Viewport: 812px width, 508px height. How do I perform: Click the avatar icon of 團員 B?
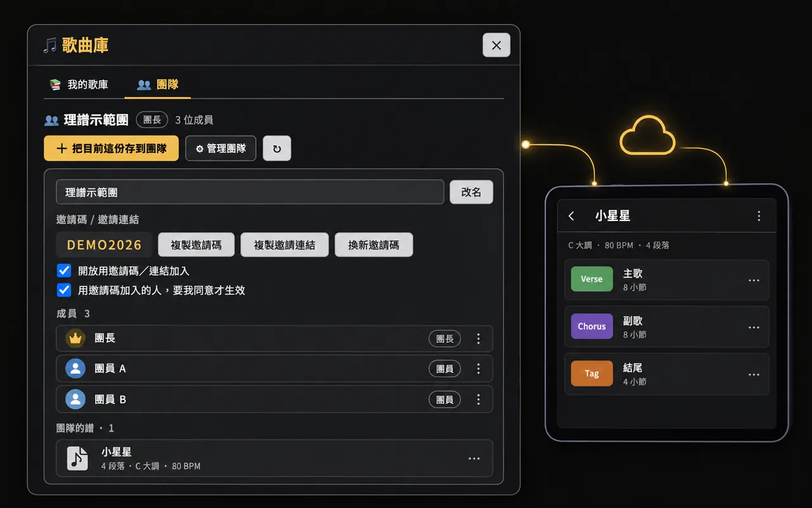click(75, 399)
